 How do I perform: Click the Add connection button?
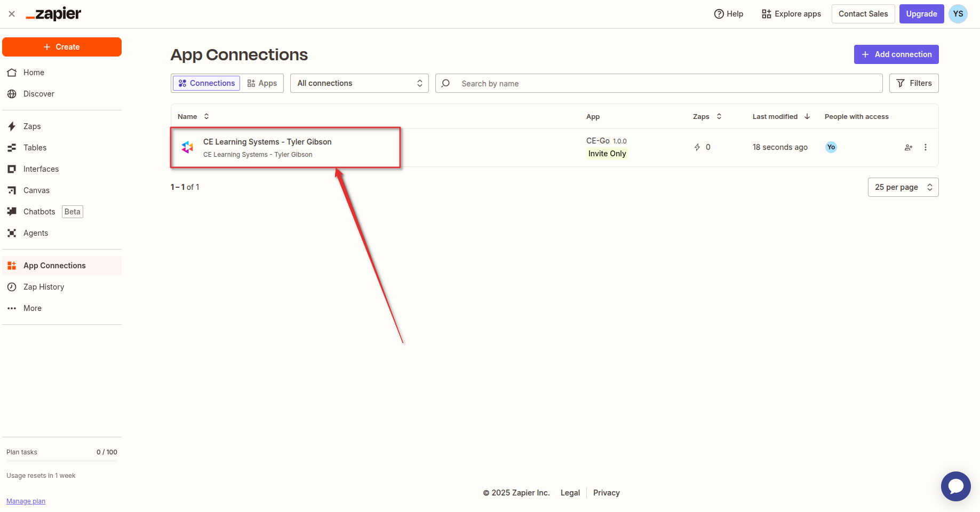click(x=896, y=54)
